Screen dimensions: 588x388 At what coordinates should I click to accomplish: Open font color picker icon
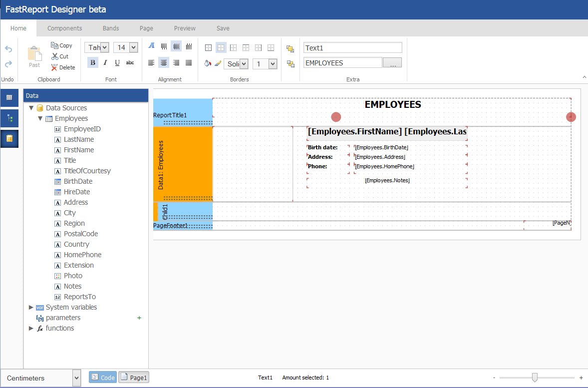point(152,46)
